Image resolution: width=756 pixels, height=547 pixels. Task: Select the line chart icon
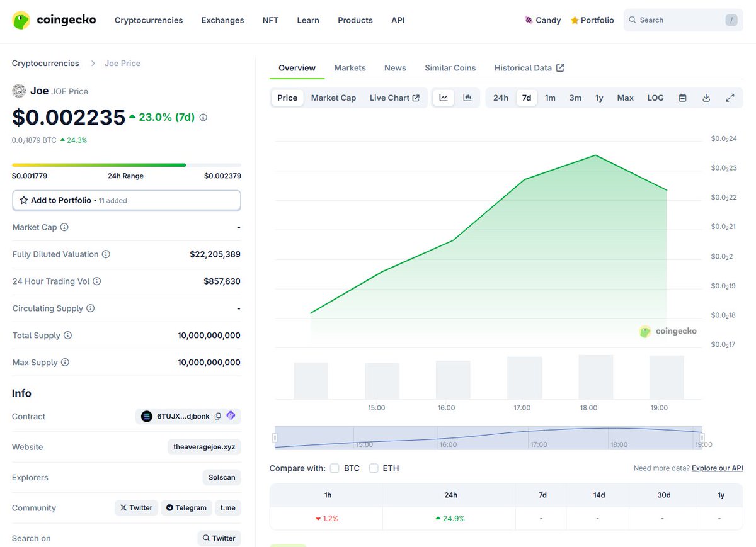point(444,98)
